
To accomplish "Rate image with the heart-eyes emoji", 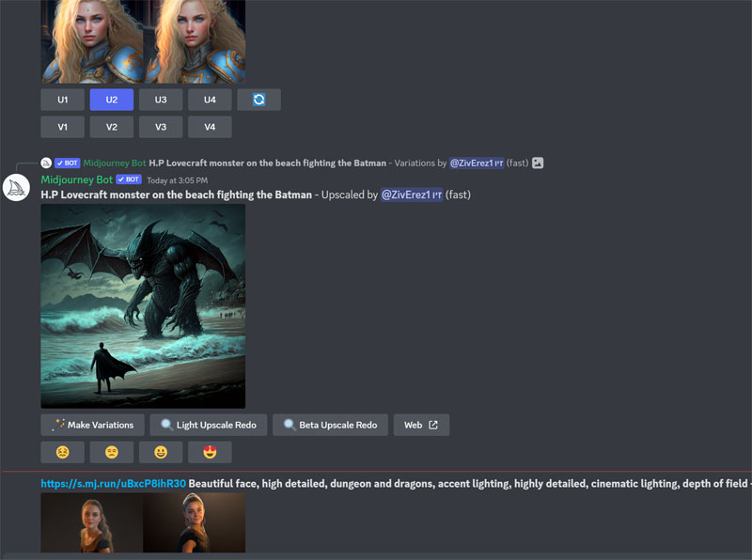I will tap(210, 452).
